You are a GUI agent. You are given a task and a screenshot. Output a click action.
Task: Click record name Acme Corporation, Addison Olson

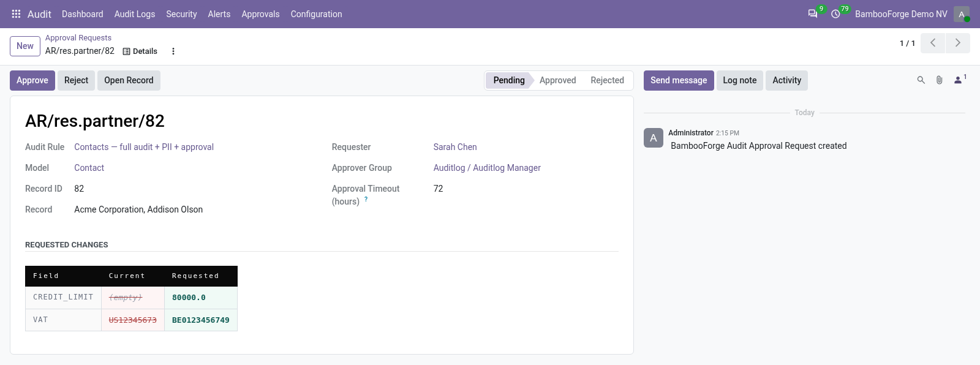(138, 209)
